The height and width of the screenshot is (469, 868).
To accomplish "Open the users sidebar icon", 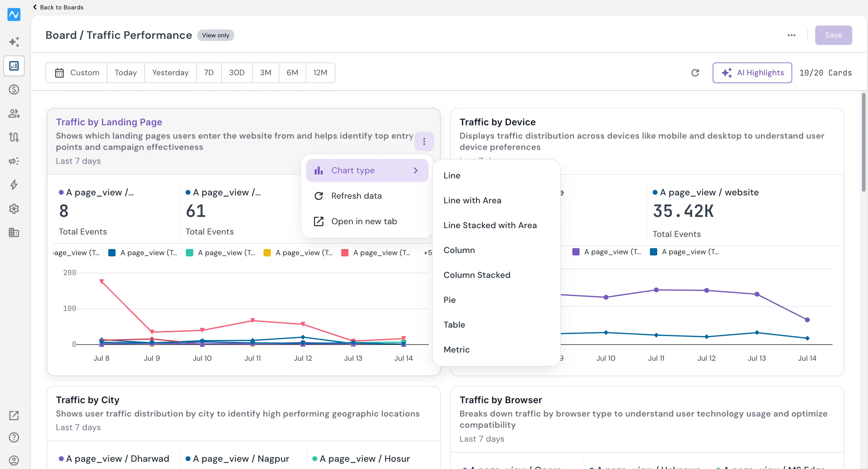I will click(x=14, y=113).
